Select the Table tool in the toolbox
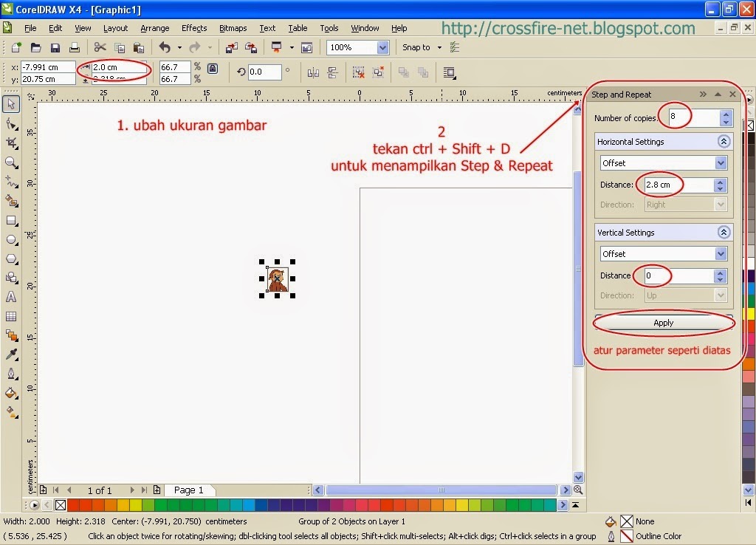Image resolution: width=756 pixels, height=545 pixels. click(x=11, y=316)
